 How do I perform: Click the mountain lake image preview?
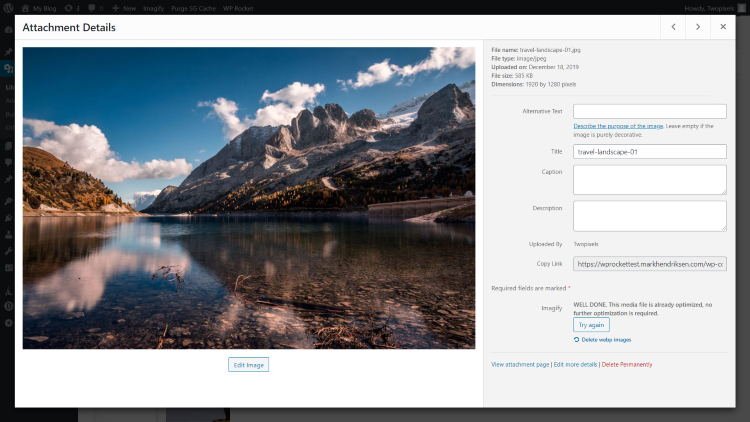point(249,198)
